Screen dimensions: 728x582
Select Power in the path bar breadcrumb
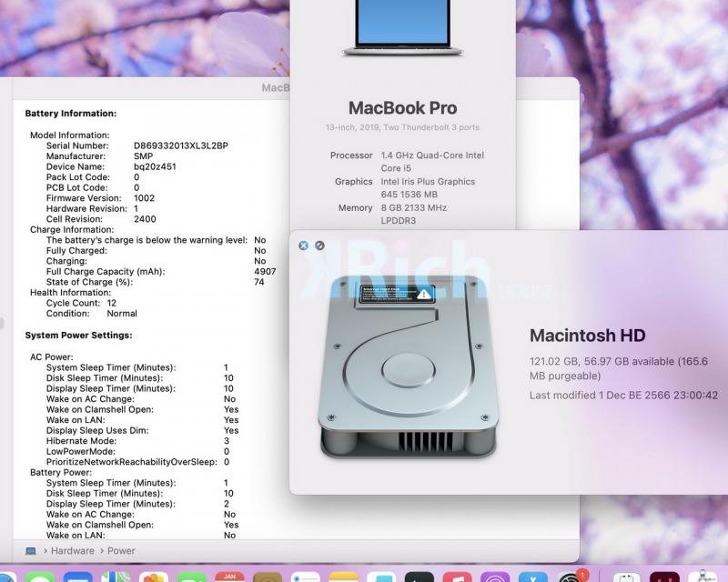(121, 551)
